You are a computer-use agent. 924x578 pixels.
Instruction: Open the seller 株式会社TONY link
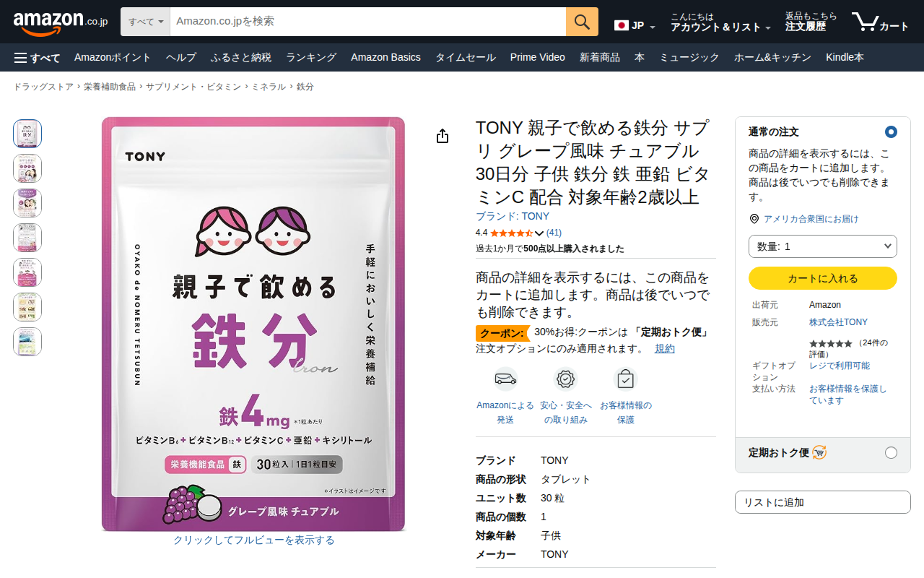pyautogui.click(x=838, y=322)
